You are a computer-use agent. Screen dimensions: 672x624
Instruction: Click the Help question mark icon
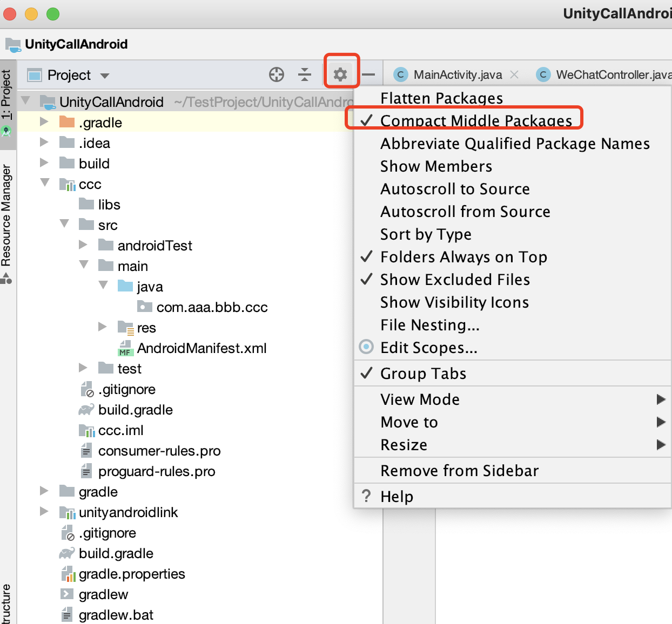click(366, 496)
